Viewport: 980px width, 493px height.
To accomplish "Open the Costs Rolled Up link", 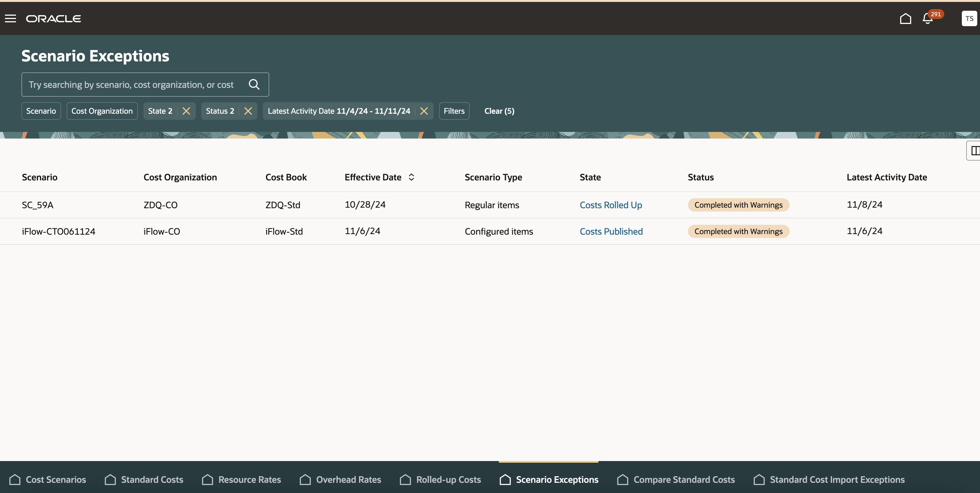I will coord(611,205).
